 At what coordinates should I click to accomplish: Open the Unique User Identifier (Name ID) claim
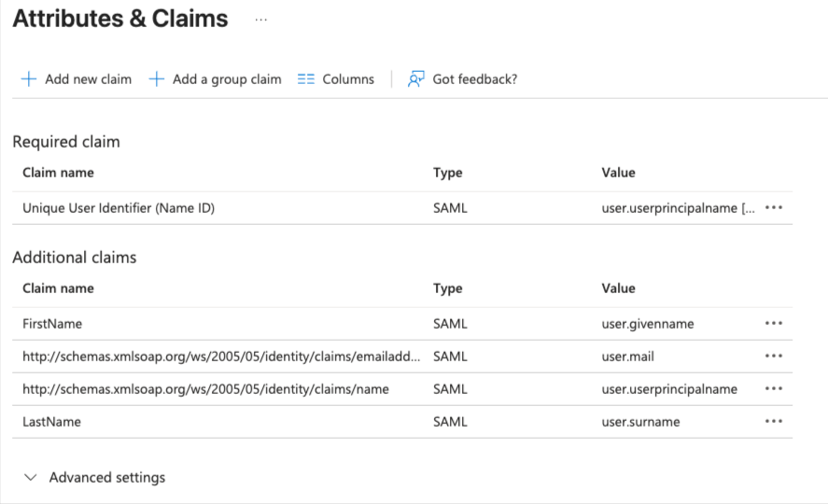[119, 208]
